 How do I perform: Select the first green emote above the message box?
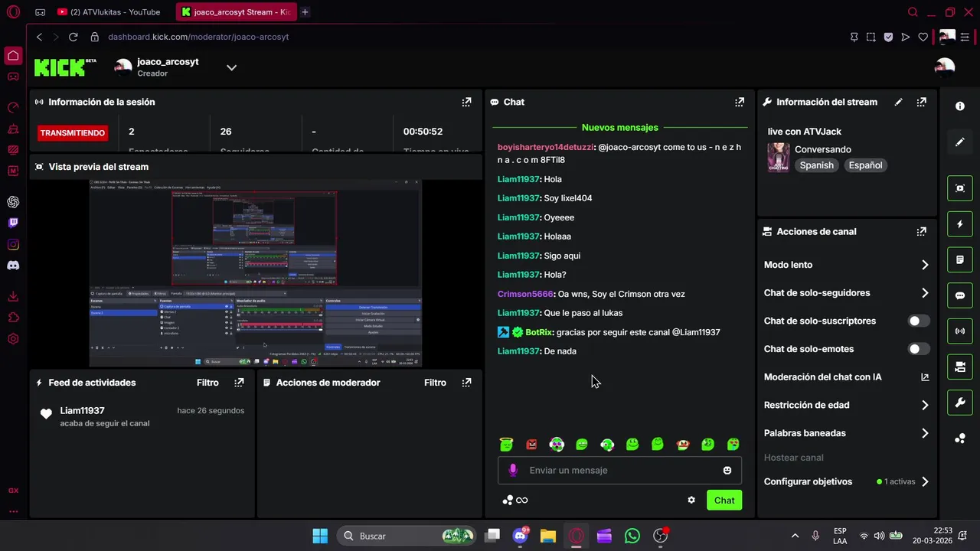pyautogui.click(x=506, y=444)
